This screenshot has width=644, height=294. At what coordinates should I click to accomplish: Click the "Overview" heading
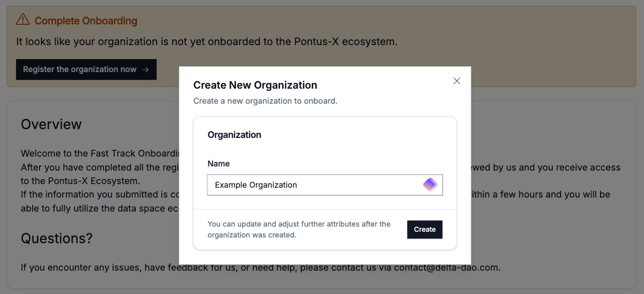tap(51, 124)
